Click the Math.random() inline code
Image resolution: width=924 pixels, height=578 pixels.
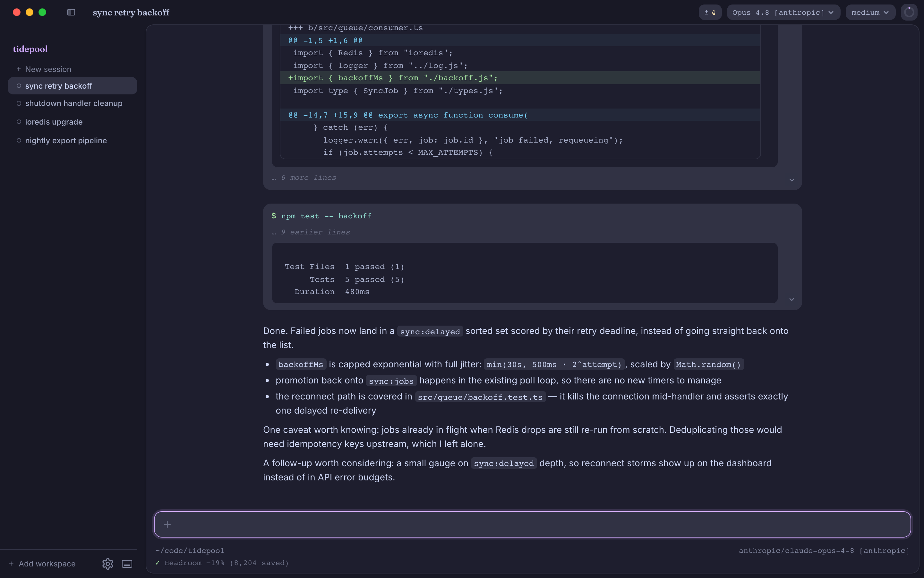708,365
